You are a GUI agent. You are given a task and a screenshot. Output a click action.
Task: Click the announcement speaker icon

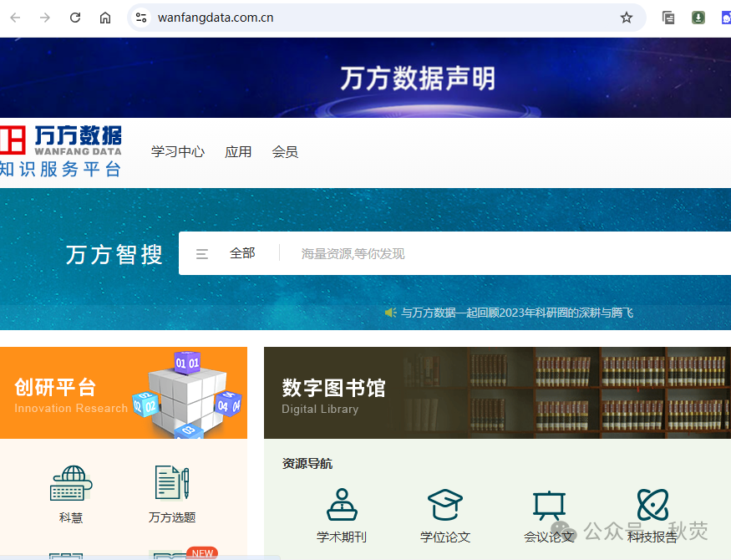click(x=390, y=313)
